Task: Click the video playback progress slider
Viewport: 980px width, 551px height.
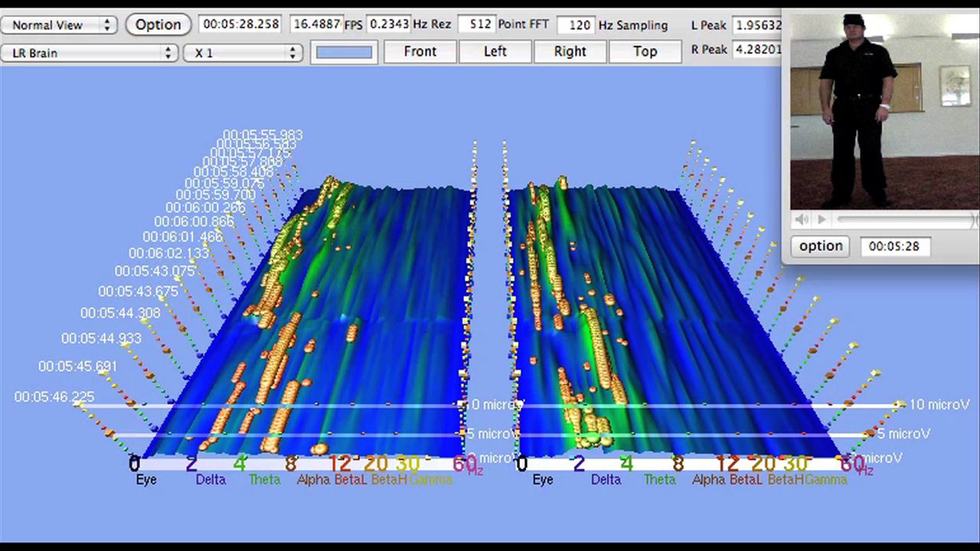Action: pyautogui.click(x=903, y=220)
